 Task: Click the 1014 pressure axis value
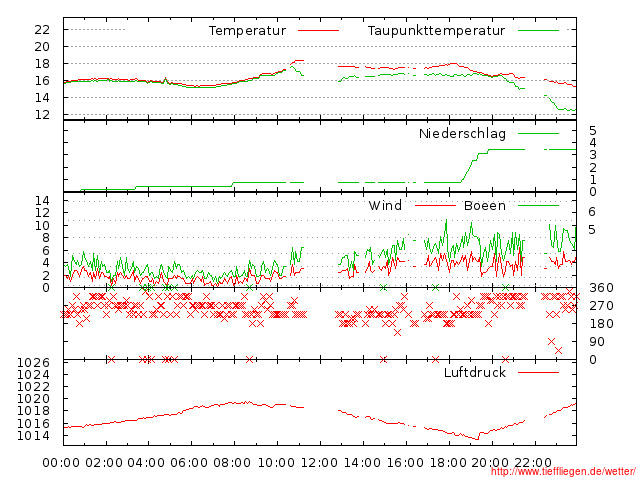point(33,436)
